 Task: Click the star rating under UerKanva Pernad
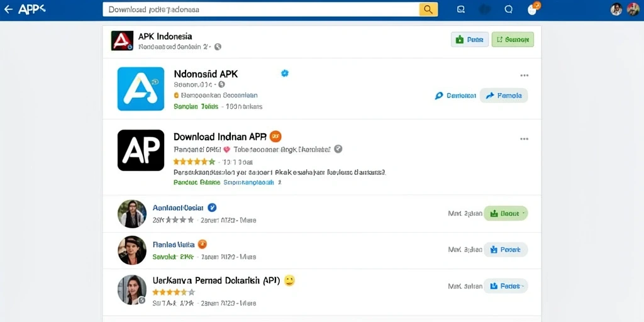click(174, 292)
